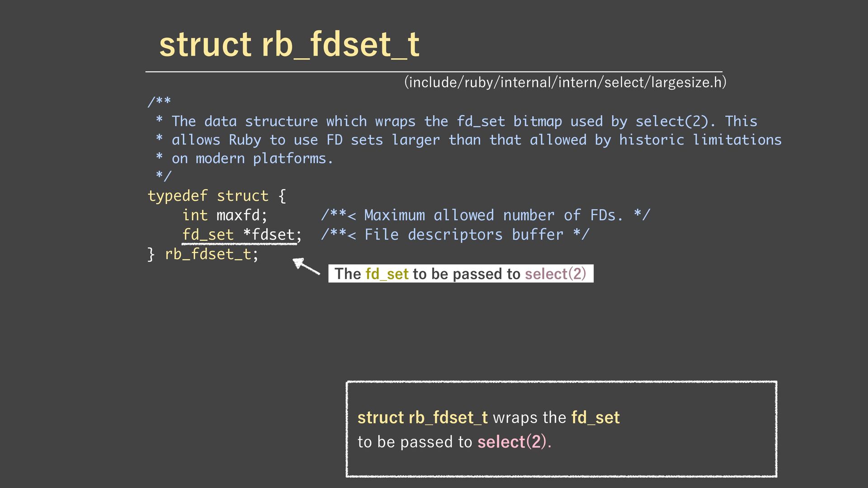
Task: Click bold 'struct rb_fdset_t' in bottom box
Action: [x=422, y=418]
